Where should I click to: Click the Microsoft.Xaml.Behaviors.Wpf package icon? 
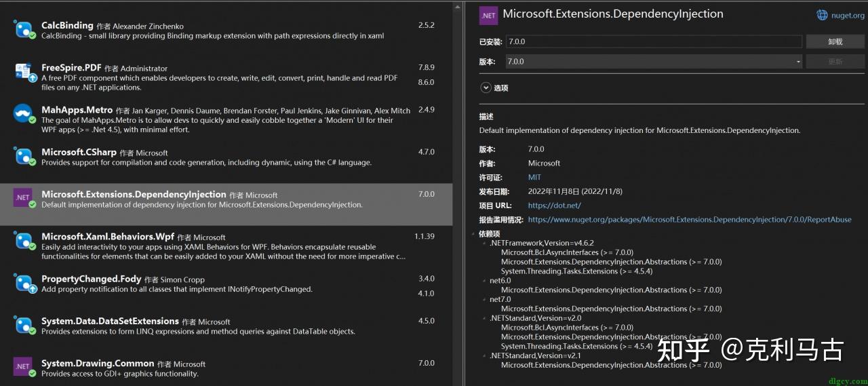tap(24, 241)
